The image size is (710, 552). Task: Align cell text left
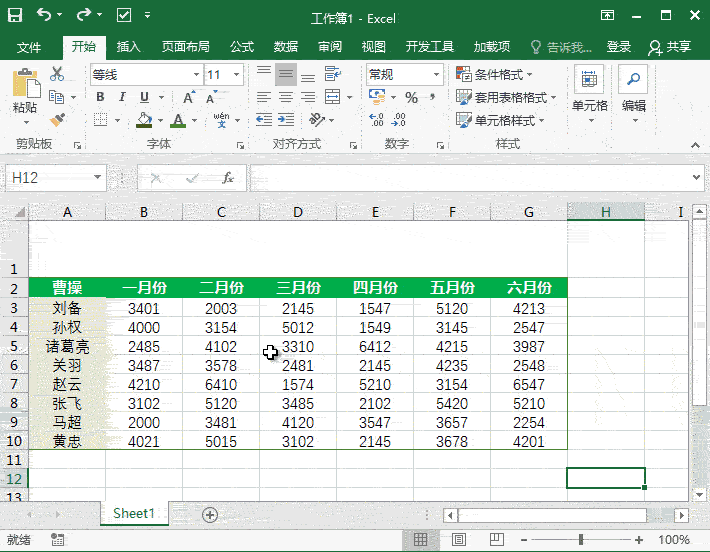click(x=264, y=97)
